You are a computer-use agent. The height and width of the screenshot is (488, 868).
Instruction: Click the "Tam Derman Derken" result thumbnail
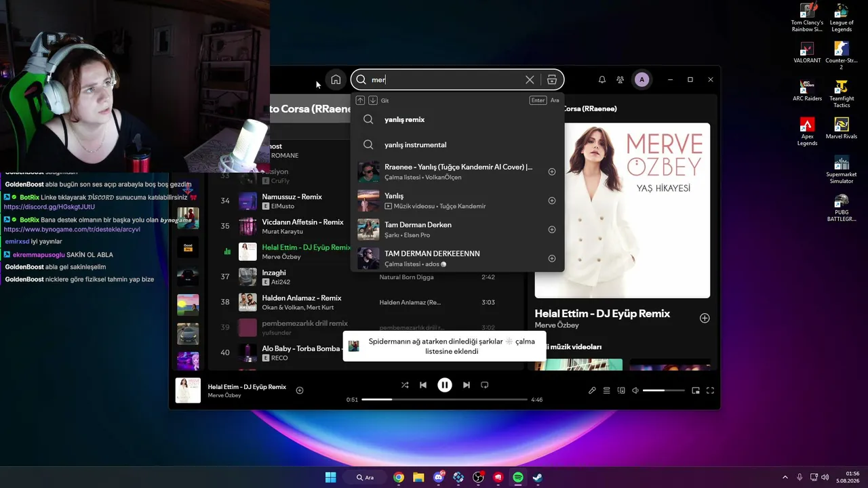[368, 229]
